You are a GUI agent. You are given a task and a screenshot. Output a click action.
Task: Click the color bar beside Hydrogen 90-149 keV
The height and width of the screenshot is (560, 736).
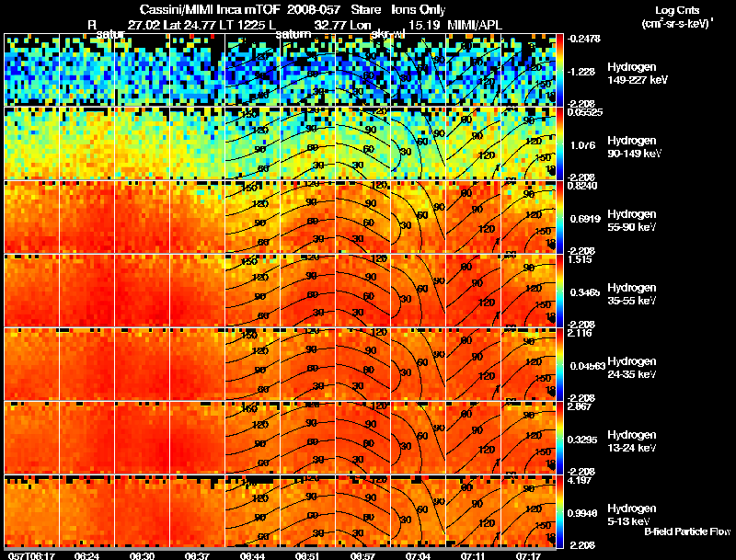(x=559, y=143)
